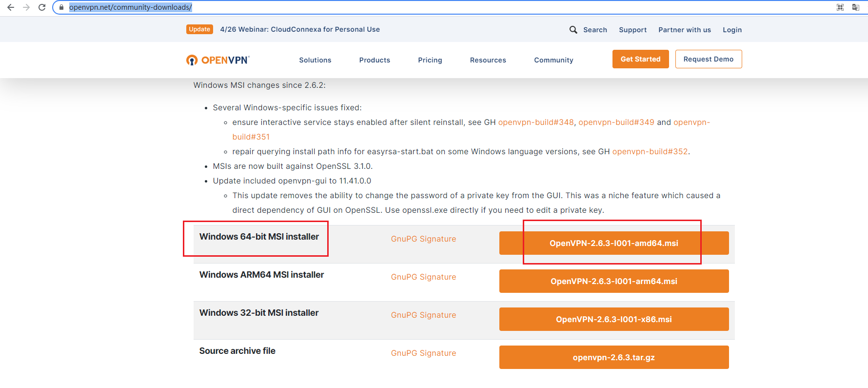
Task: Open the translate page icon
Action: click(x=856, y=7)
